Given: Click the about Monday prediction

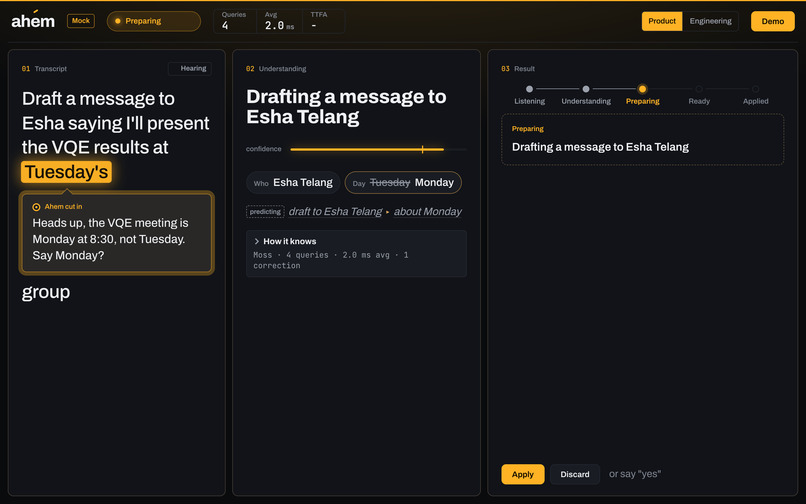Looking at the screenshot, I should pos(428,211).
